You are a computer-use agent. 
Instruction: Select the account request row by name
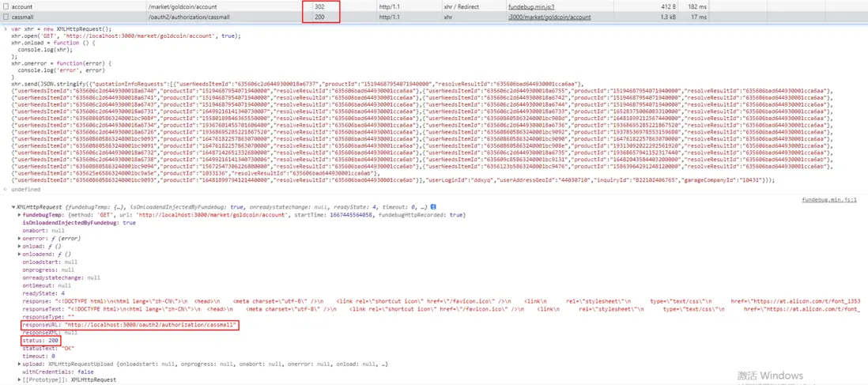pos(21,6)
